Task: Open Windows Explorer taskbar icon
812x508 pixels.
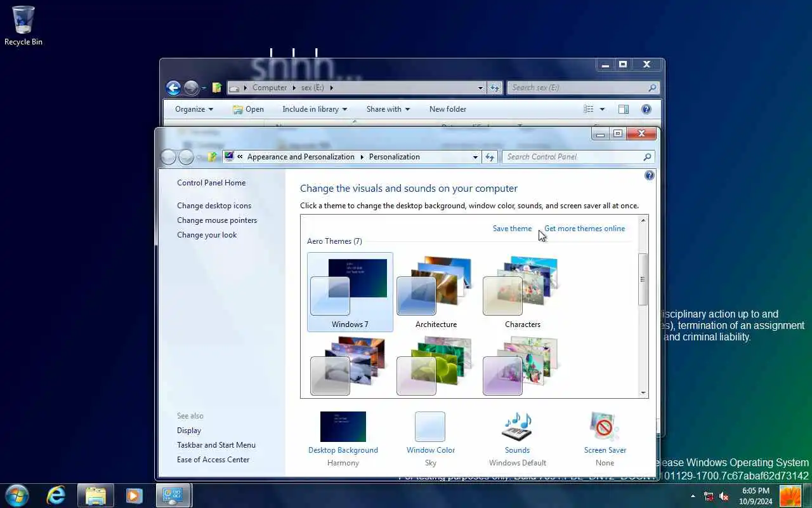Action: pyautogui.click(x=95, y=495)
